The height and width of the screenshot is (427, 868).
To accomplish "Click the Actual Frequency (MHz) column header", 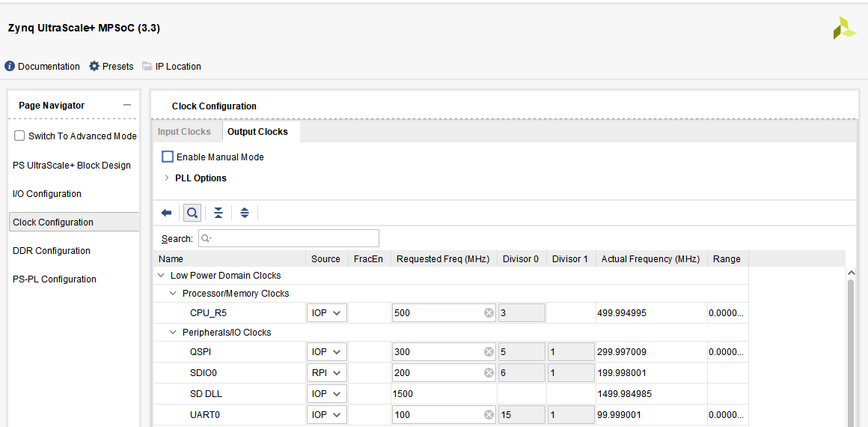I will 650,258.
